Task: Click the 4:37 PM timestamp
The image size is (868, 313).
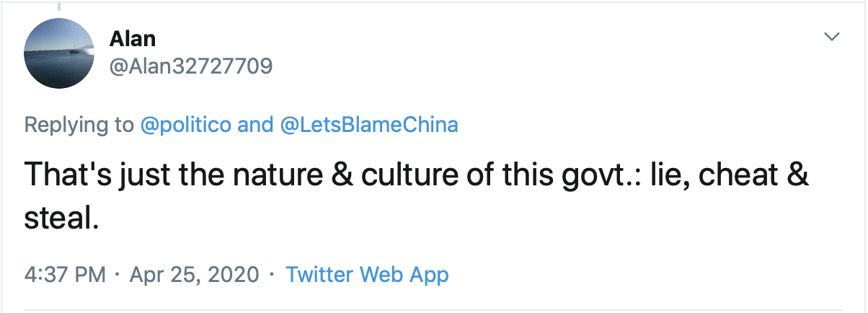Action: pyautogui.click(x=65, y=275)
